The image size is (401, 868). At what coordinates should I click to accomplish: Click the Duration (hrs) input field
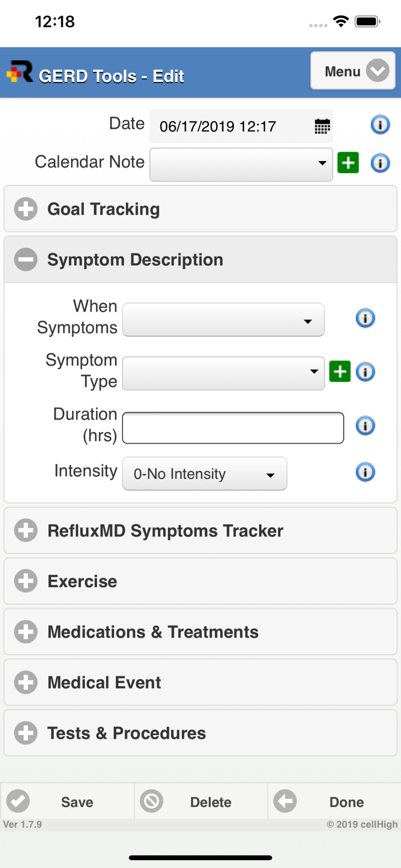coord(233,428)
